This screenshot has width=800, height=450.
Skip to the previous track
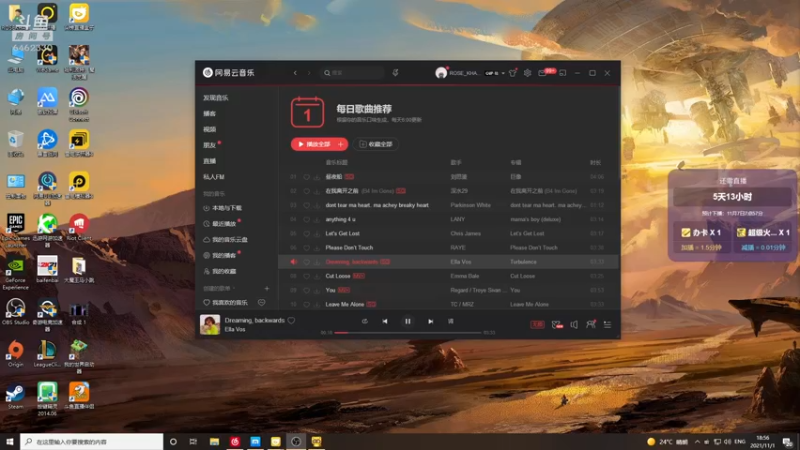pyautogui.click(x=385, y=321)
